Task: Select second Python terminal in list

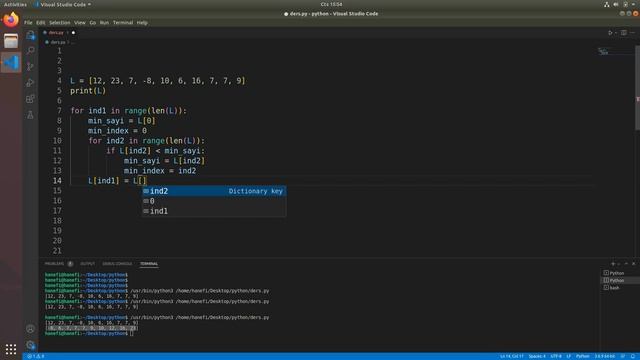Action: pyautogui.click(x=620, y=280)
